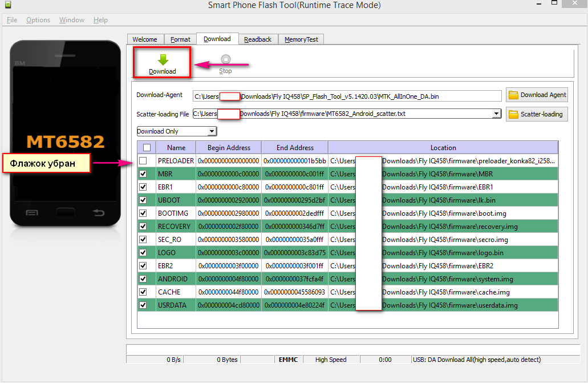Click the MT6582 phone image
This screenshot has width=588, height=383.
[65, 134]
